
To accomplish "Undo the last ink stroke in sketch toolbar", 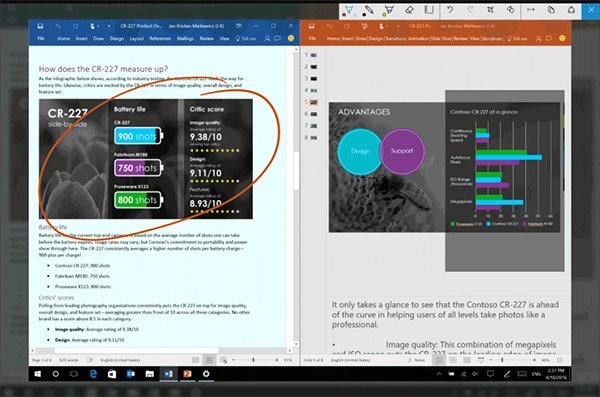I will (x=450, y=10).
